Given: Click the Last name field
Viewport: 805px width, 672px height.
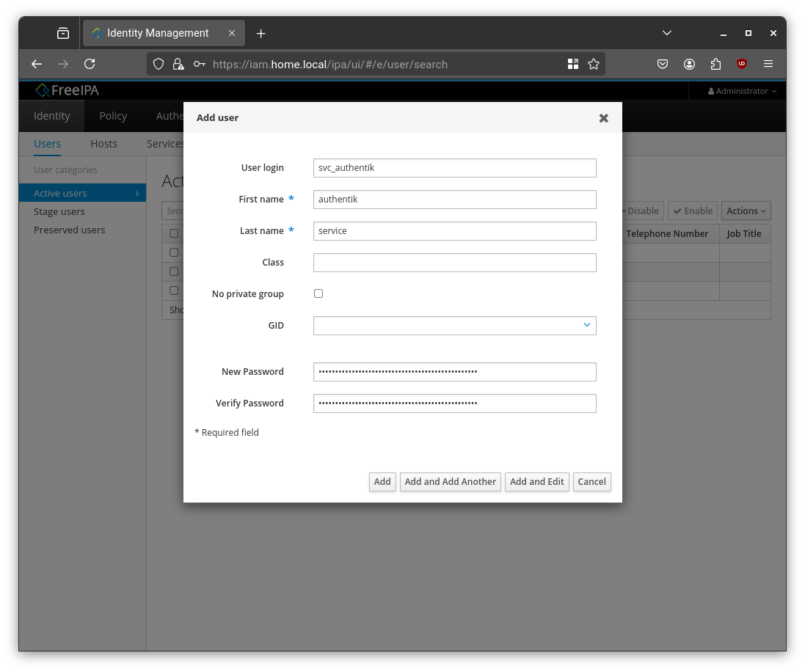Looking at the screenshot, I should tap(454, 231).
